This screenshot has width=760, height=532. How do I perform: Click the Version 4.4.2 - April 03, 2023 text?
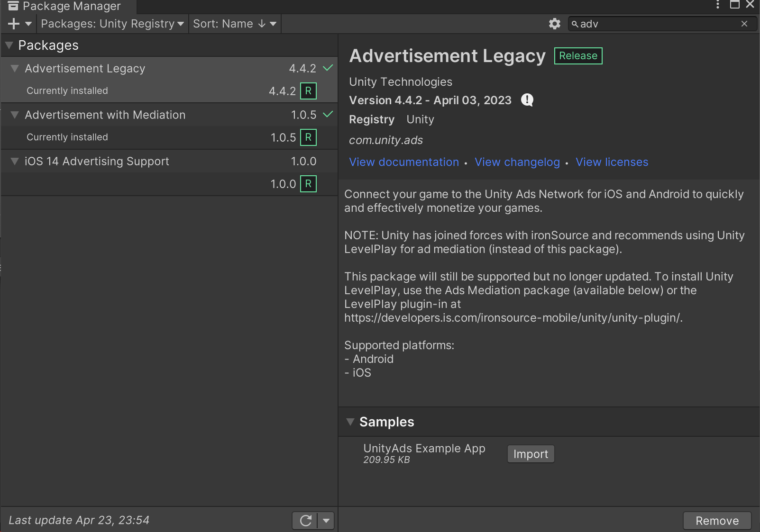coord(430,100)
